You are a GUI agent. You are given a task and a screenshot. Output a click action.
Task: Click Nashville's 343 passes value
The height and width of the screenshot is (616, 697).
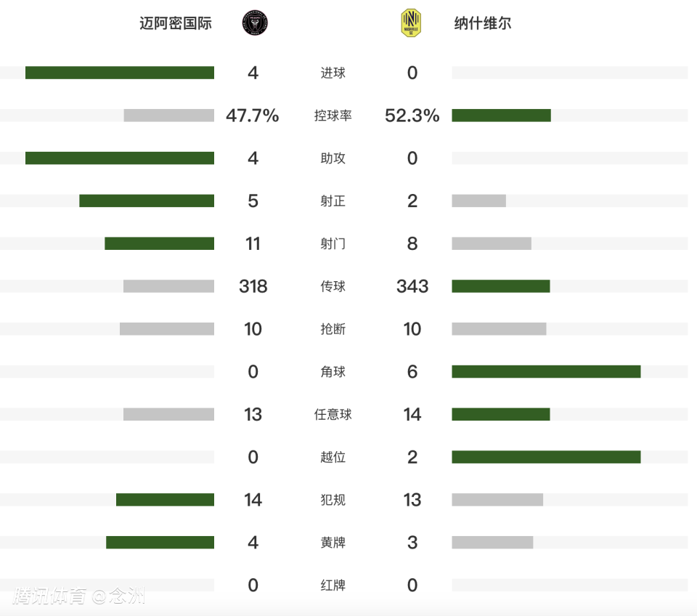412,286
